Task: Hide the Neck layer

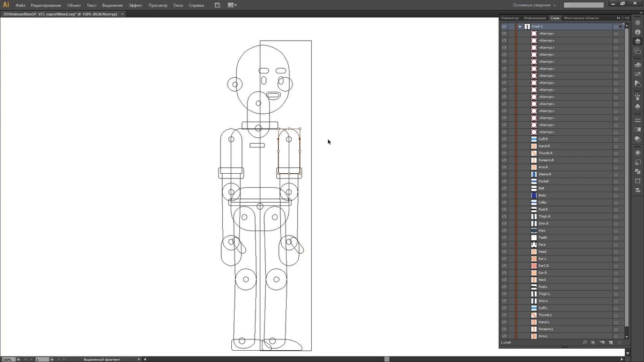Action: click(504, 279)
